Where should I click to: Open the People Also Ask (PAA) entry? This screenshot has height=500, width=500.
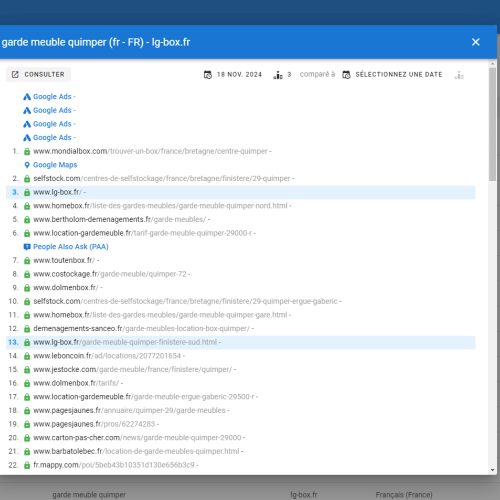pyautogui.click(x=71, y=247)
